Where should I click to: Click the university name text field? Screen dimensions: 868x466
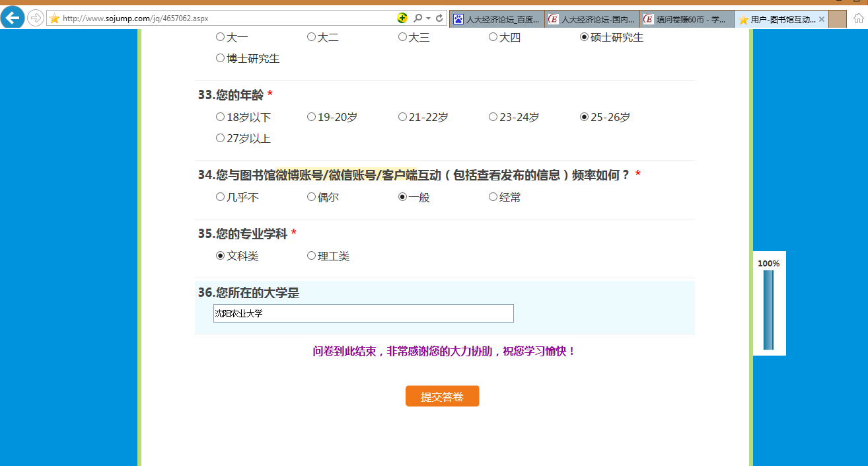[363, 313]
